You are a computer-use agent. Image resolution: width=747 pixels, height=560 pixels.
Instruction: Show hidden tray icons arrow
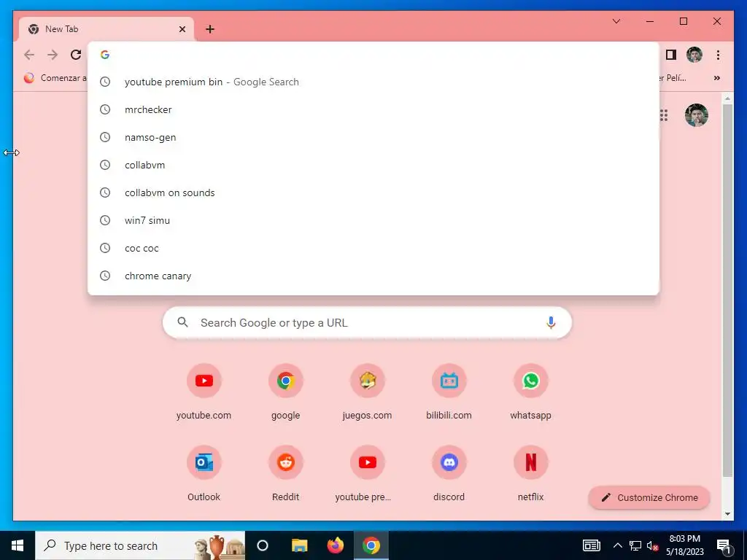click(x=617, y=545)
